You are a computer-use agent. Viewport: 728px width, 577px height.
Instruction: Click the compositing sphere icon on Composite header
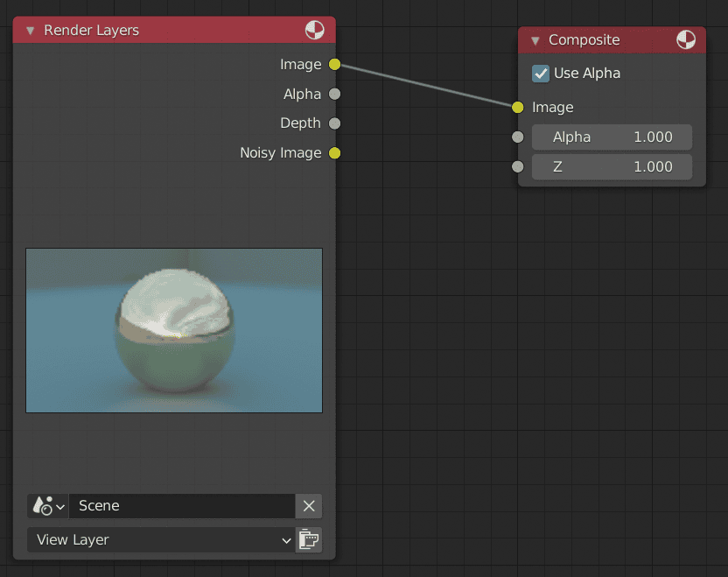tap(686, 39)
